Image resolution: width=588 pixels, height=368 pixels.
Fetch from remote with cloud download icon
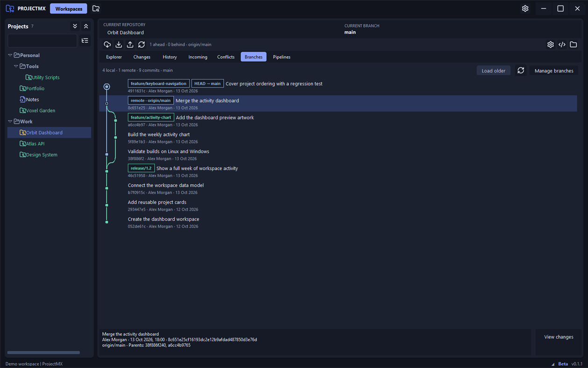tap(107, 44)
